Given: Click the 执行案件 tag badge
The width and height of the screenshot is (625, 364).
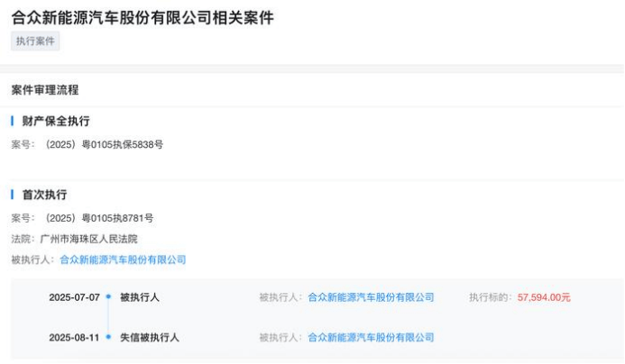Looking at the screenshot, I should tap(35, 41).
